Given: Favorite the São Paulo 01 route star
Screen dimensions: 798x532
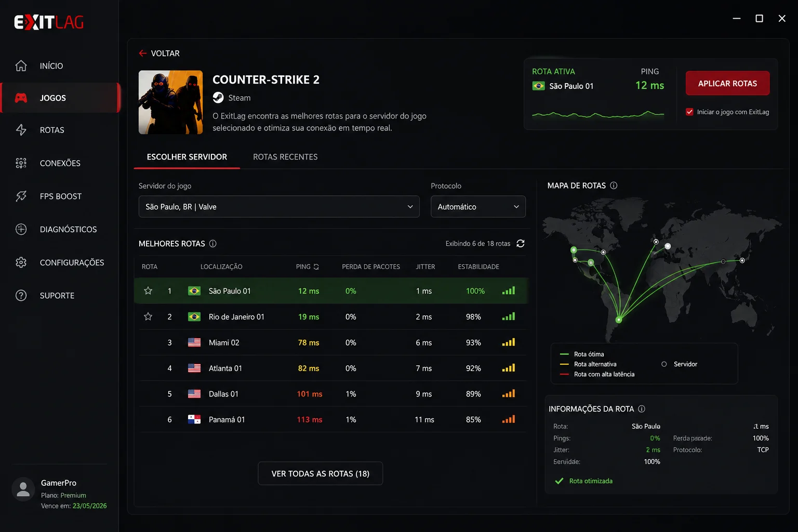Looking at the screenshot, I should [x=148, y=291].
